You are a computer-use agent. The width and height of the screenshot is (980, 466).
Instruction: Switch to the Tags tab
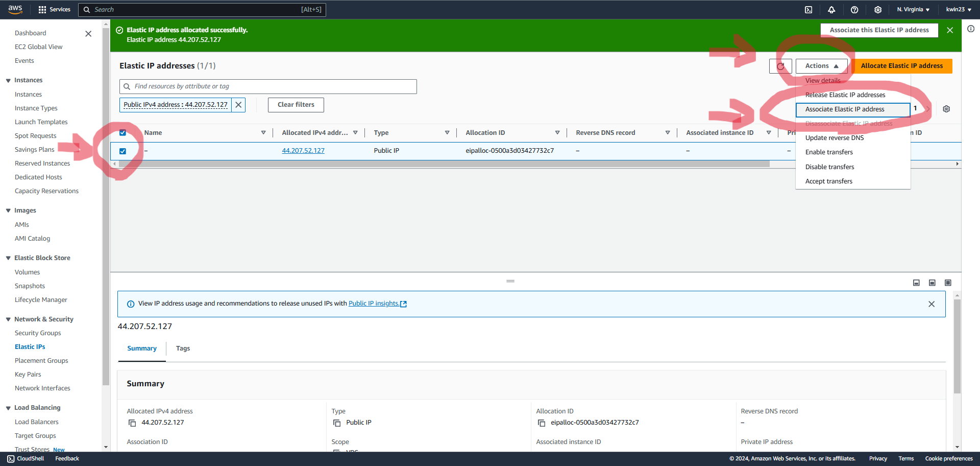click(x=183, y=348)
